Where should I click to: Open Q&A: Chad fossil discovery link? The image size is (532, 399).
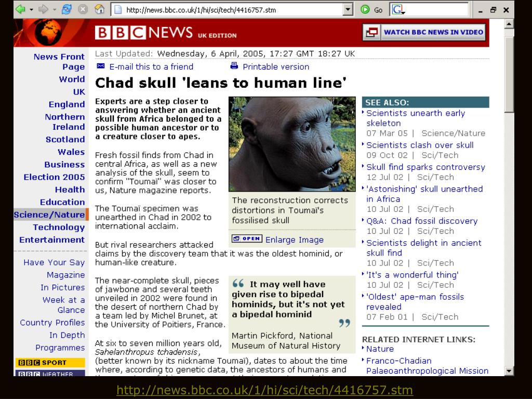click(x=422, y=221)
